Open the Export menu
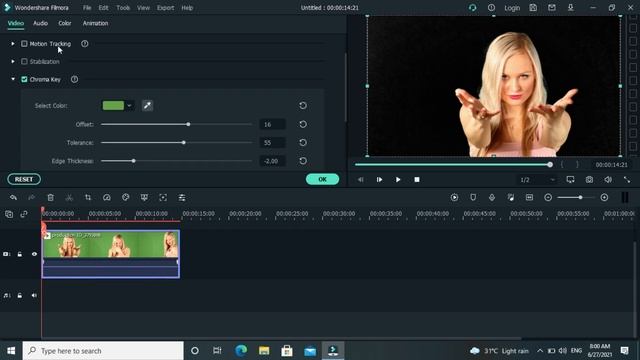 tap(165, 8)
